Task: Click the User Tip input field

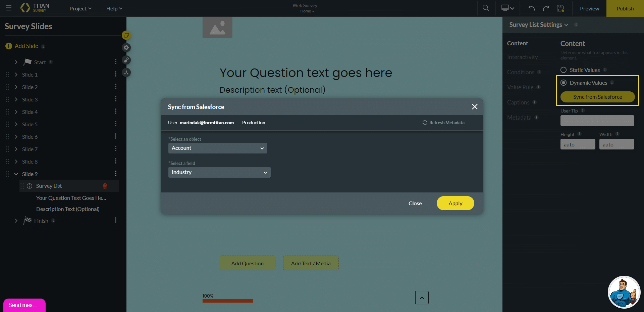Action: coord(597,121)
